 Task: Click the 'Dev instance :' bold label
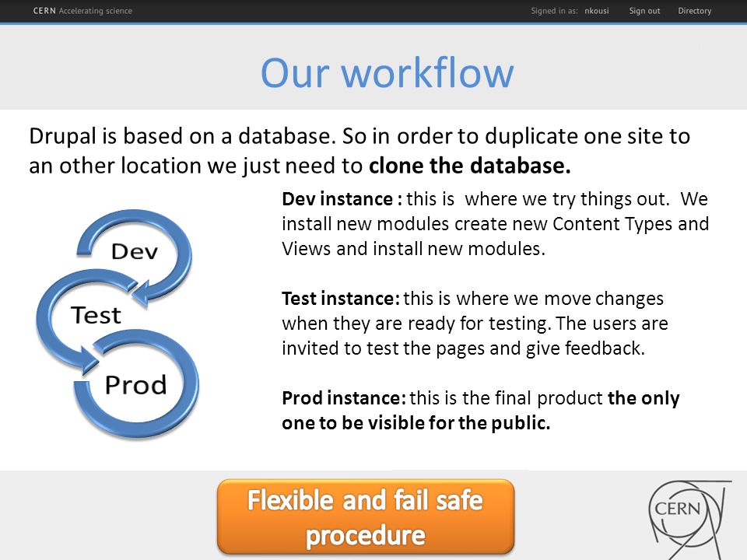pos(342,198)
